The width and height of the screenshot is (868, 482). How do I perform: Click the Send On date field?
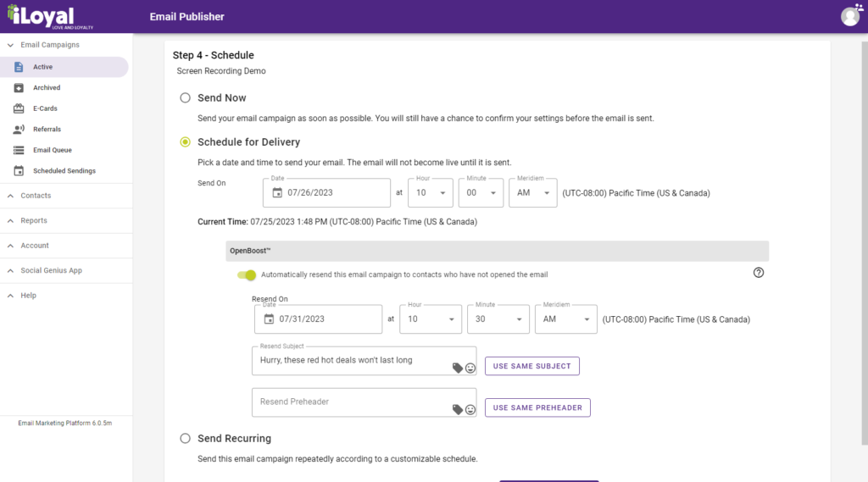[x=326, y=192]
